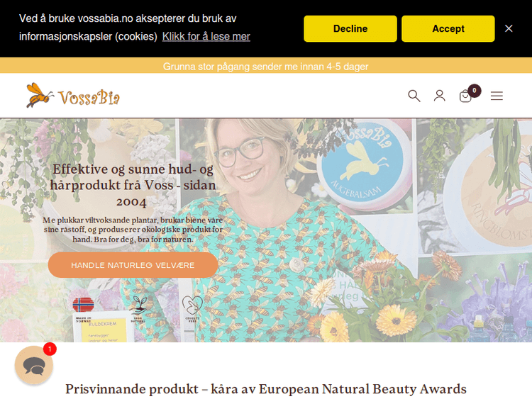Click the cart item count badge
Image resolution: width=532 pixels, height=399 pixels.
(475, 91)
